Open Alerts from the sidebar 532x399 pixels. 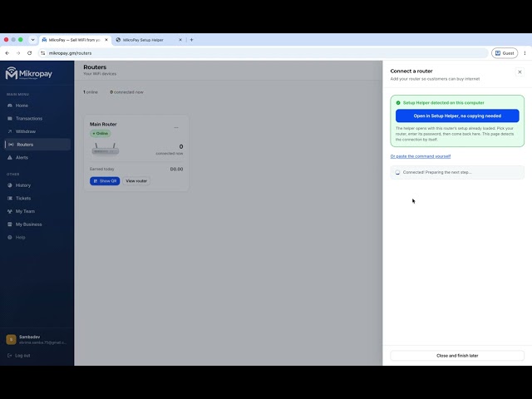pos(22,157)
